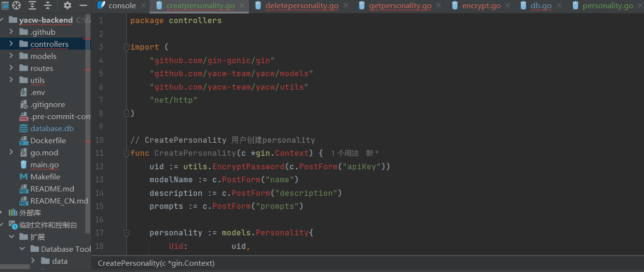Click the Dockerfile file icon
The image size is (644, 272).
pos(24,141)
